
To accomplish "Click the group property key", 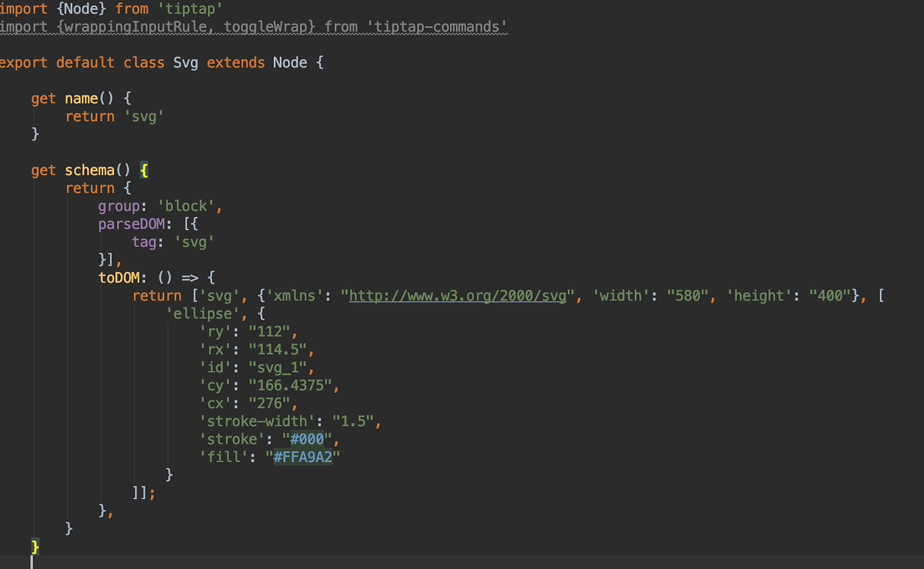I will pos(119,206).
